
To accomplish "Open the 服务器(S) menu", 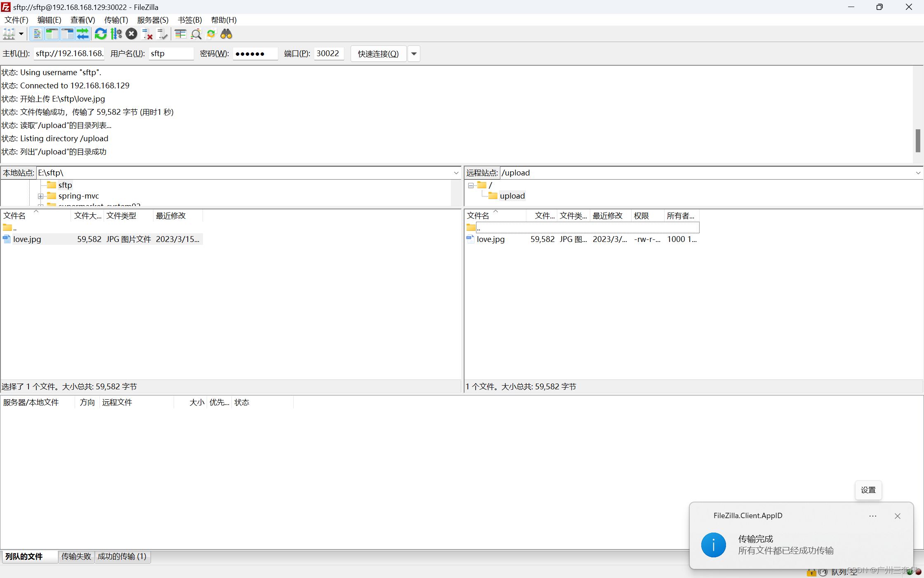I will [153, 20].
